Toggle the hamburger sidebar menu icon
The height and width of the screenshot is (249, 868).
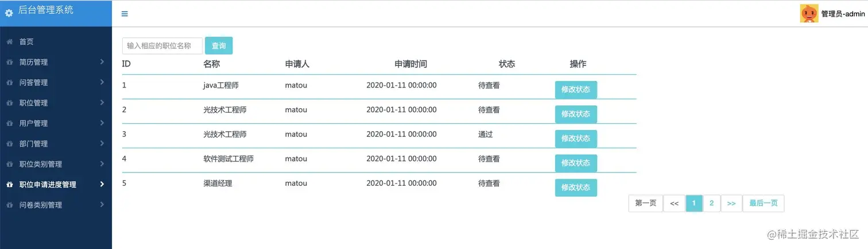point(125,14)
